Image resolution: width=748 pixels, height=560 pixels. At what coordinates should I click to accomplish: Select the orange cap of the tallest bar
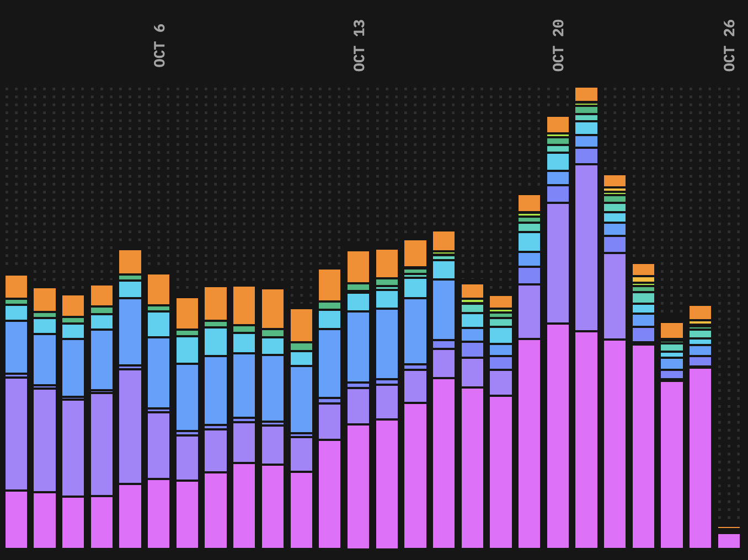586,94
